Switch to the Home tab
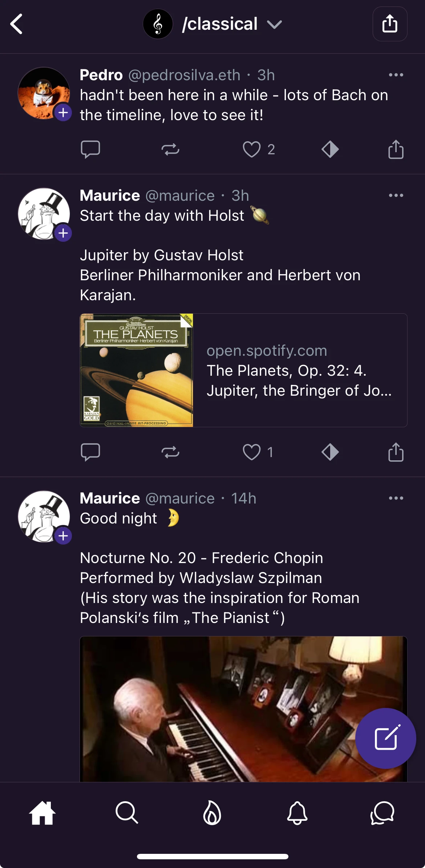The height and width of the screenshot is (868, 425). pyautogui.click(x=42, y=813)
